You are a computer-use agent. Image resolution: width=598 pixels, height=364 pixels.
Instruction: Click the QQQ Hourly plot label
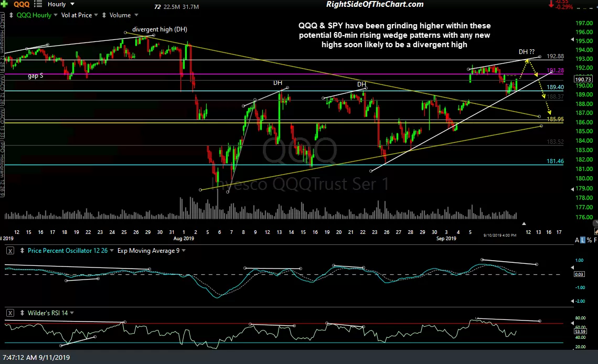[34, 15]
